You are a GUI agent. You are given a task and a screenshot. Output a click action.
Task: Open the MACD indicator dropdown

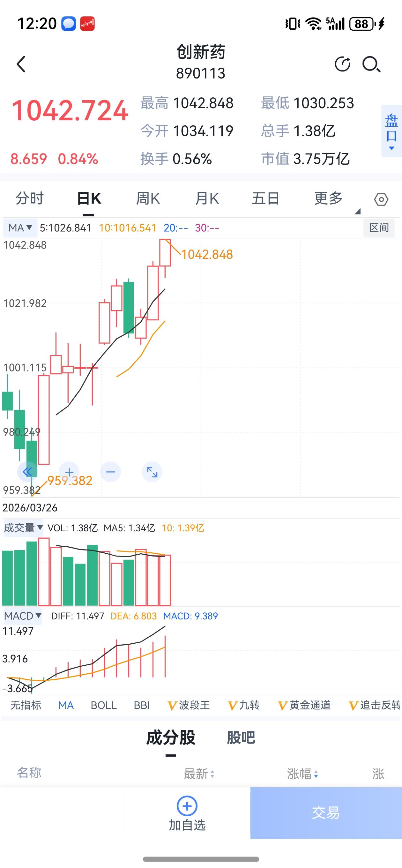tap(22, 616)
